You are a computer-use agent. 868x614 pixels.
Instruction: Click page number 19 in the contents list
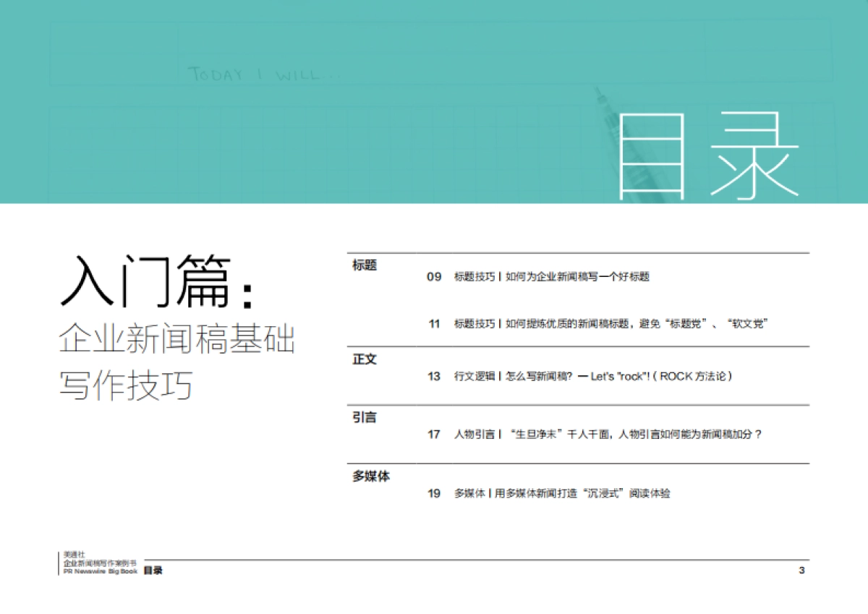tap(433, 494)
